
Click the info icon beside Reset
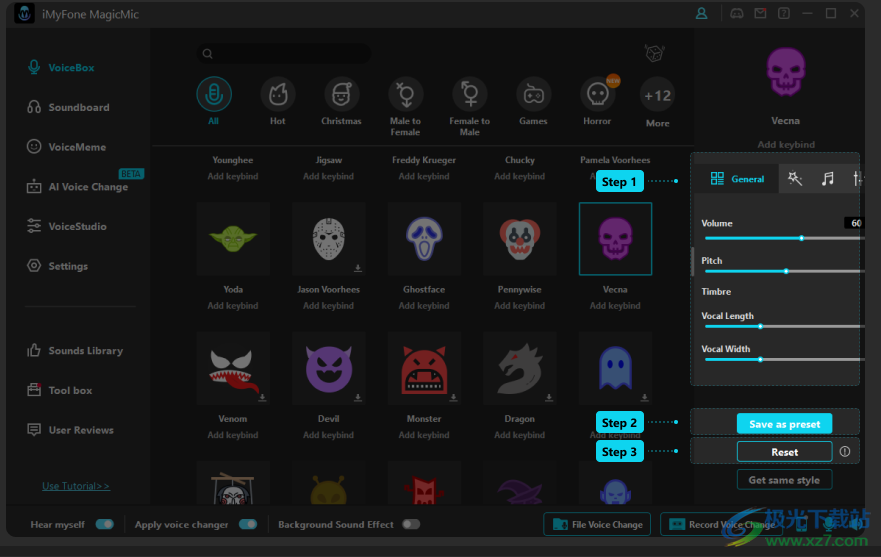pos(845,452)
